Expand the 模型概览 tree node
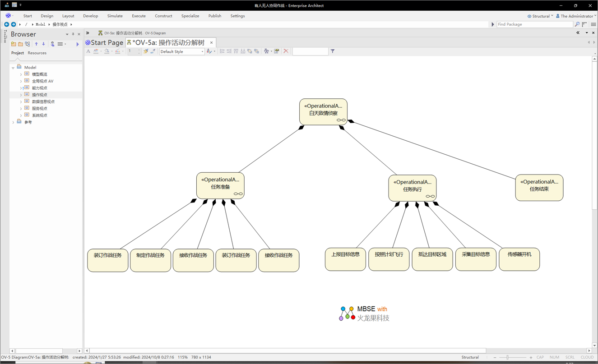 [21, 74]
